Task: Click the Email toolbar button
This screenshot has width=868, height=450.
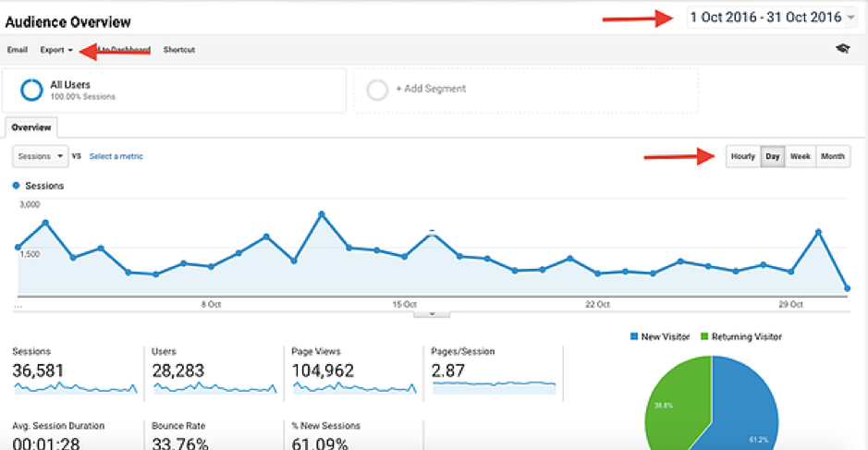Action: 18,50
